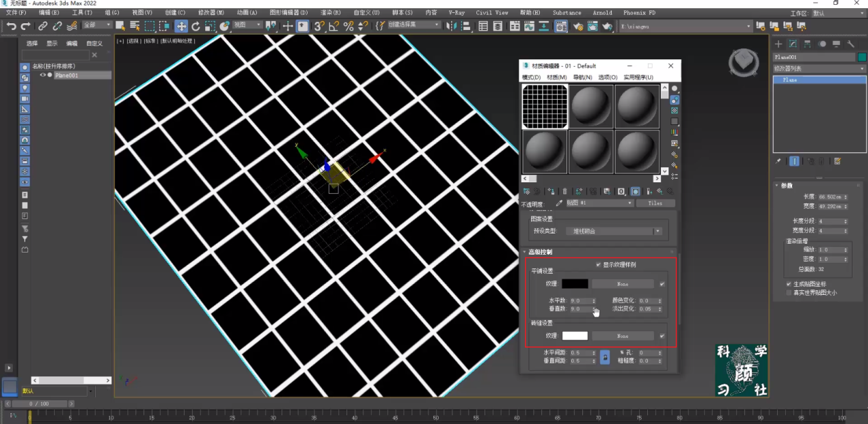Open the V-Ray menu
Image resolution: width=868 pixels, height=424 pixels.
tap(457, 13)
